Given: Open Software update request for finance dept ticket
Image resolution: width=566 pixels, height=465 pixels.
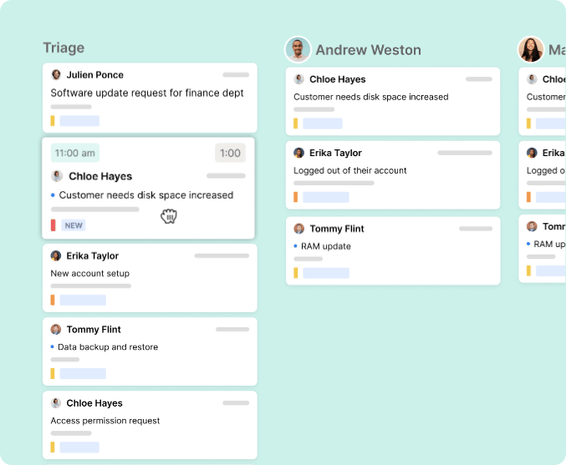Looking at the screenshot, I should (147, 93).
